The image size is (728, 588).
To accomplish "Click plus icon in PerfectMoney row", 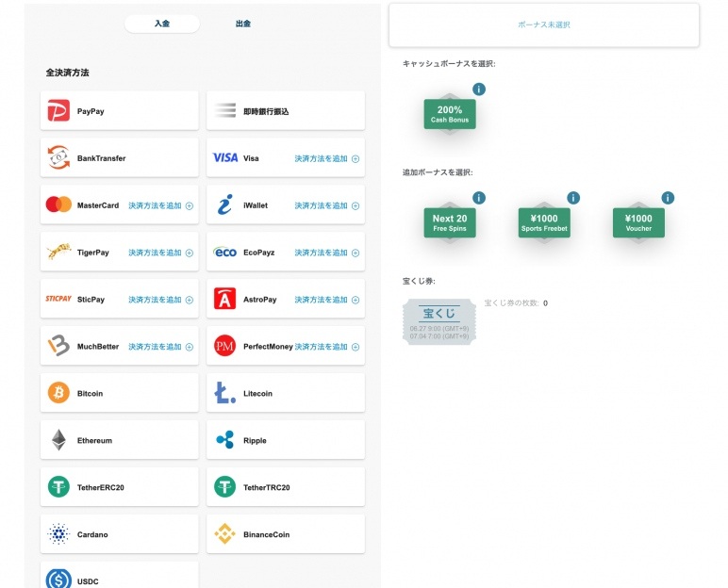I will [x=356, y=347].
